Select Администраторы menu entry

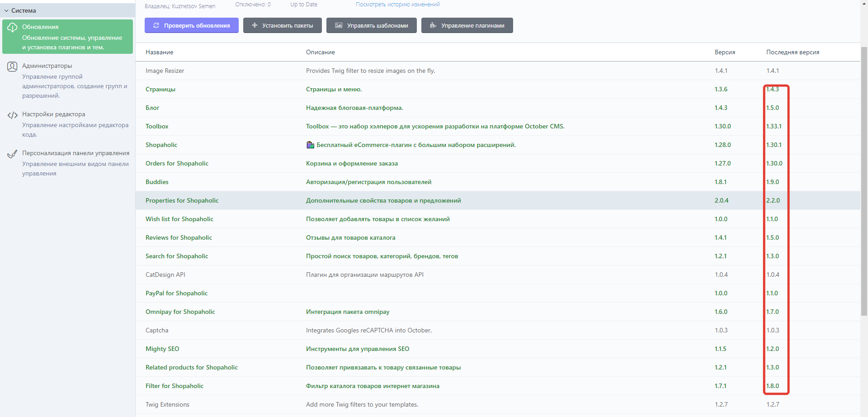pos(67,81)
